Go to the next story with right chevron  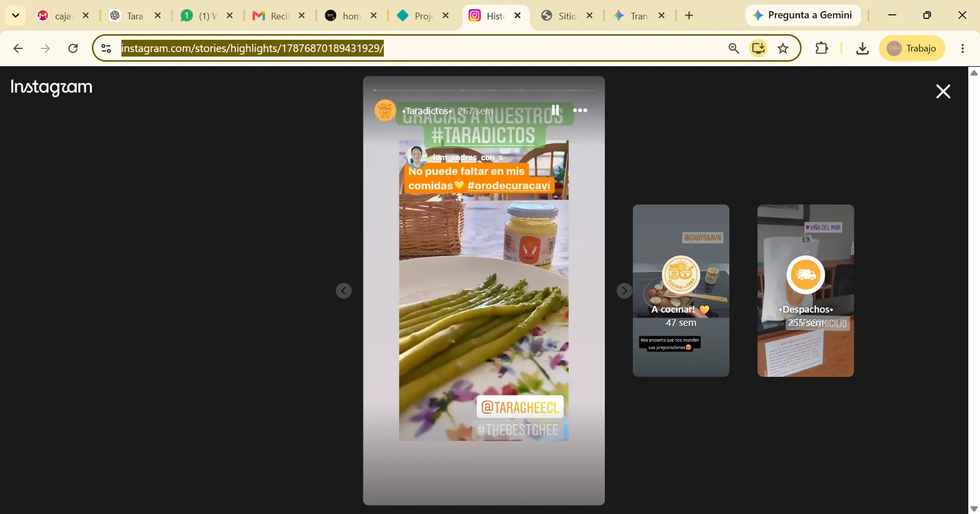[624, 291]
